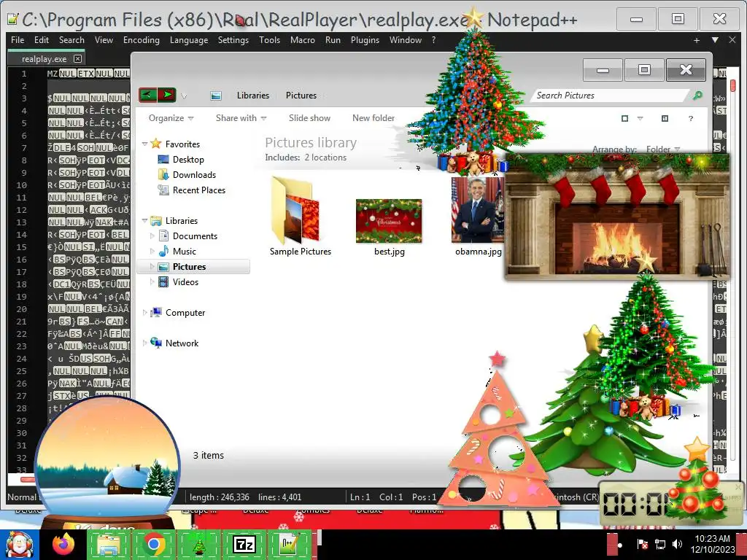The width and height of the screenshot is (747, 560).
Task: Open the Notepad++ Plugins menu
Action: (x=365, y=40)
